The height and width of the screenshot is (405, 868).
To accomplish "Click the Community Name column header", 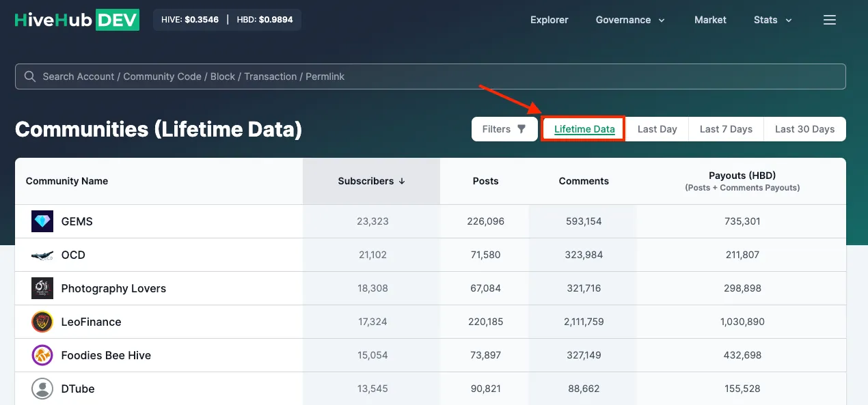I will pyautogui.click(x=67, y=181).
